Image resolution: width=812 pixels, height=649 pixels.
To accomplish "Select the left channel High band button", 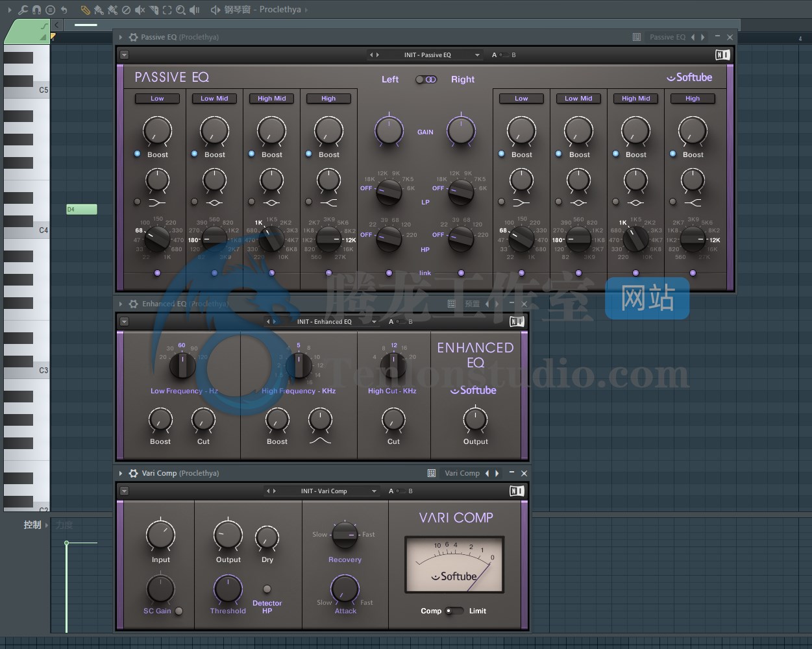I will click(x=328, y=99).
